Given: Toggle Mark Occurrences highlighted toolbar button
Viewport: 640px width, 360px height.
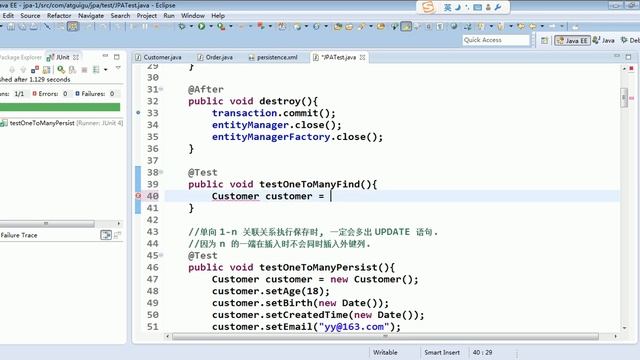Looking at the screenshot, I should pos(406,27).
